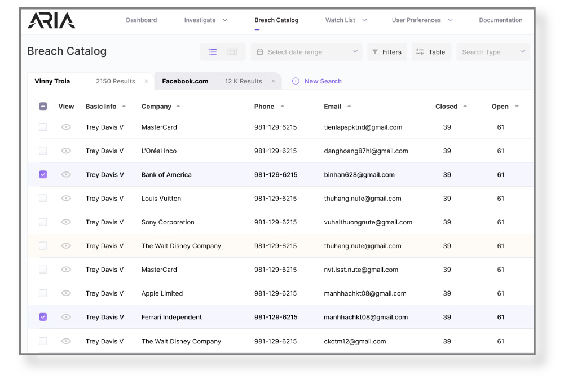Expand the Search Type dropdown

tap(492, 52)
